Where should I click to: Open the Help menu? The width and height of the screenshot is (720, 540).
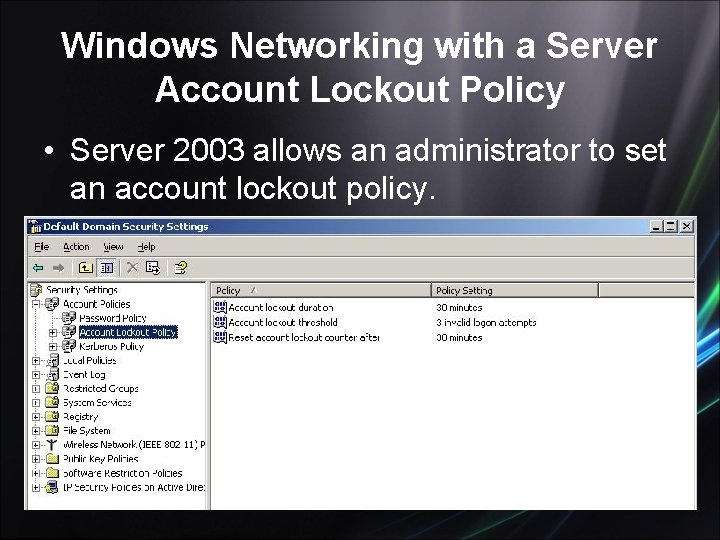point(146,247)
